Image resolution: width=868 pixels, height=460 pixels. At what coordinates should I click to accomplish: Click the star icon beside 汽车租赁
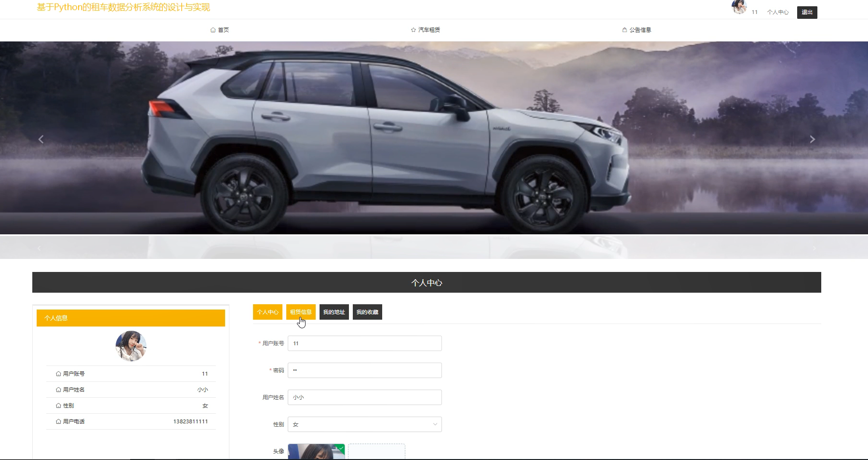click(414, 30)
